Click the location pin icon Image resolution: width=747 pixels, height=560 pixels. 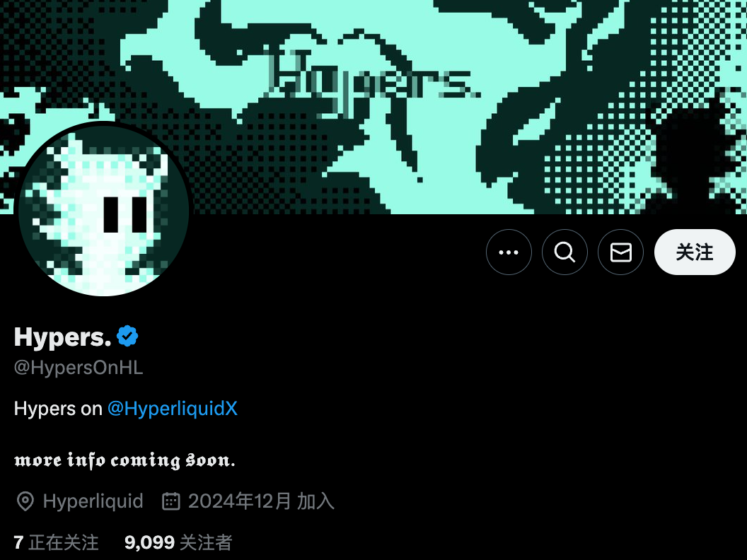(x=25, y=501)
